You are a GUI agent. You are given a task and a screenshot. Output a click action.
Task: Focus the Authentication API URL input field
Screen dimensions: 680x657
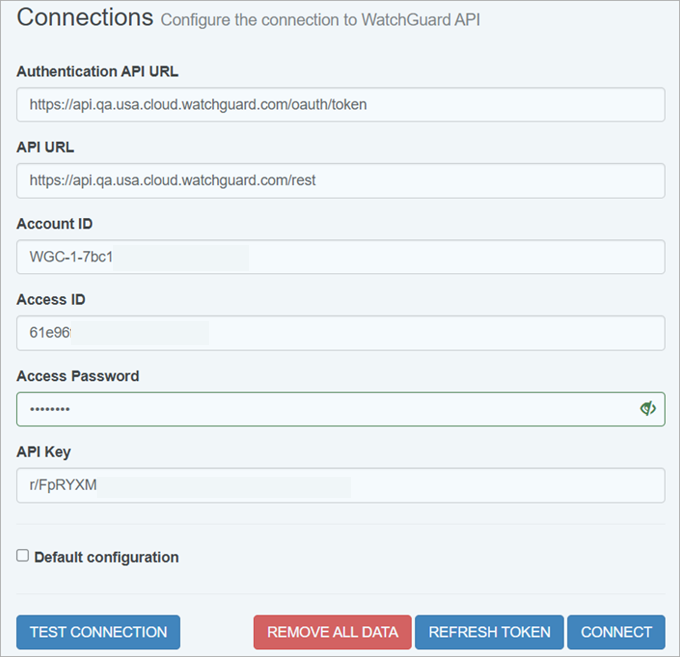pyautogui.click(x=340, y=104)
